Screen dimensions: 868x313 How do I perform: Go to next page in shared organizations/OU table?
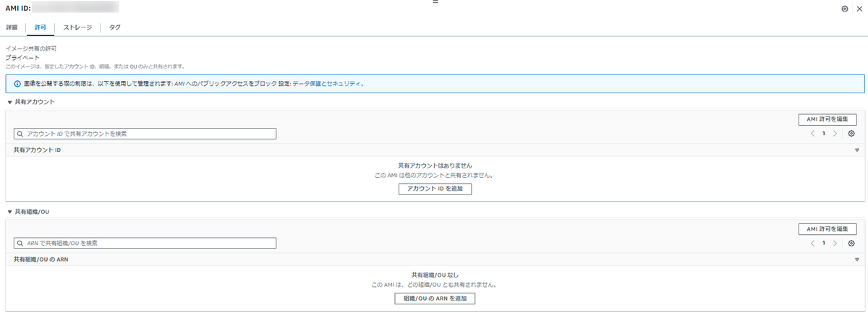tap(835, 243)
